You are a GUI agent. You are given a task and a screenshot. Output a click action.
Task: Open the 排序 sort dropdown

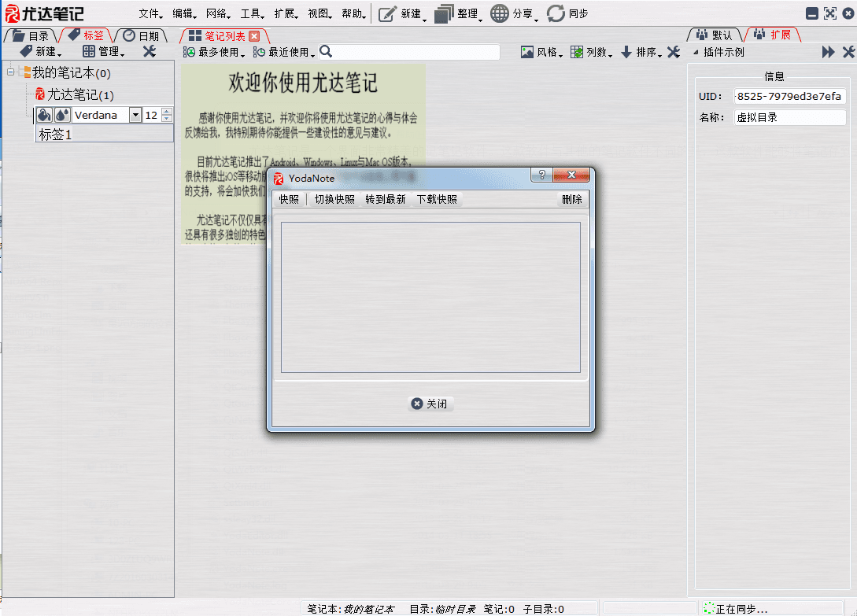tap(641, 52)
